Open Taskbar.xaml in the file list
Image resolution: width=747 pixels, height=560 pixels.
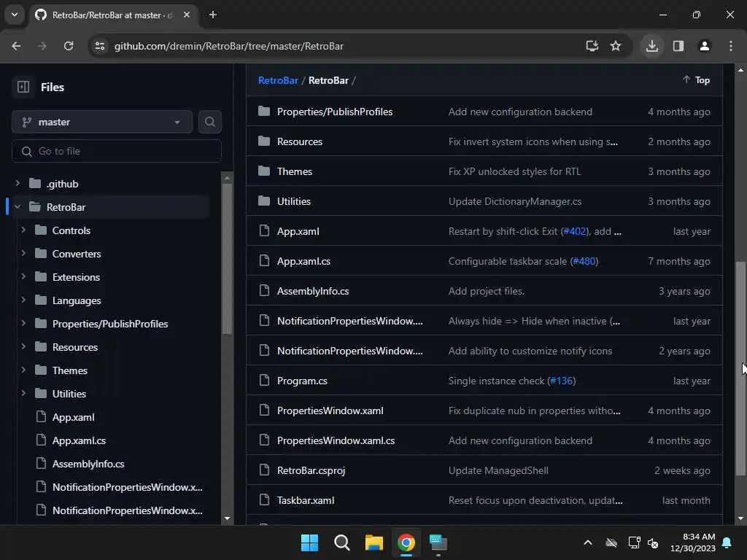tap(306, 500)
